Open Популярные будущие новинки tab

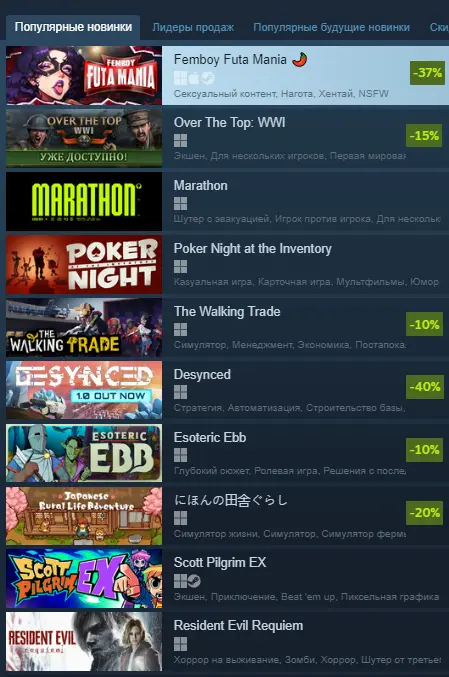tap(331, 27)
